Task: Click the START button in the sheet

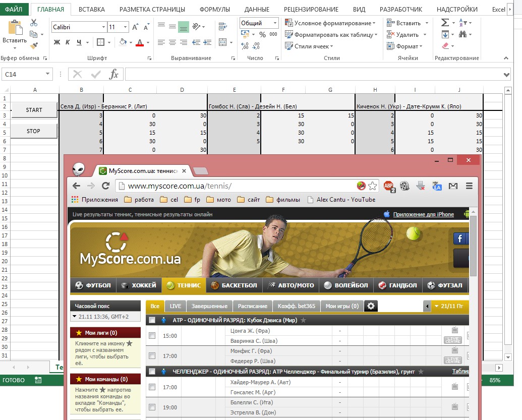Action: (34, 110)
